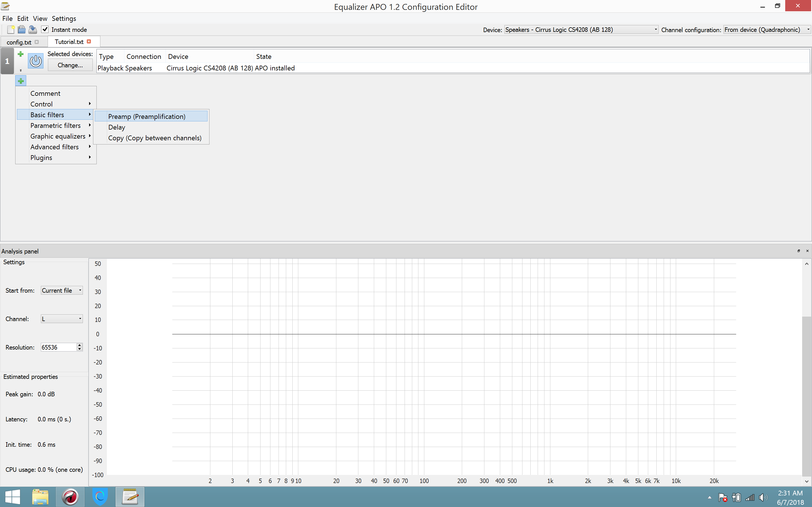Close the Analysis panel
The height and width of the screenshot is (507, 812).
tap(807, 251)
